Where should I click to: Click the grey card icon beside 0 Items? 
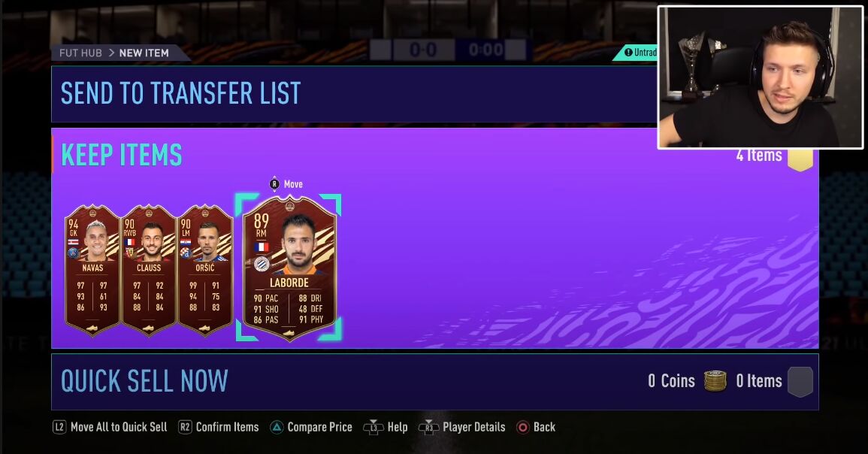[x=800, y=382]
